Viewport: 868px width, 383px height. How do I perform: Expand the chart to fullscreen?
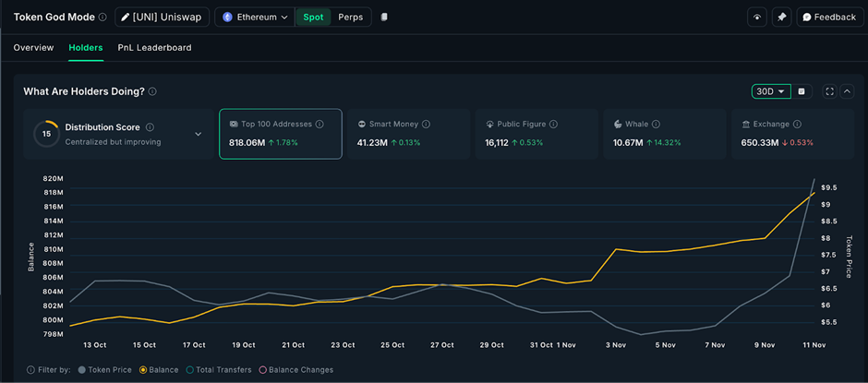(x=829, y=91)
